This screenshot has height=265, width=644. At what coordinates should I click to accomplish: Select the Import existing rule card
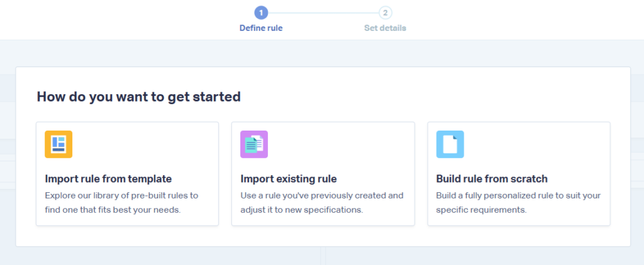(x=323, y=173)
